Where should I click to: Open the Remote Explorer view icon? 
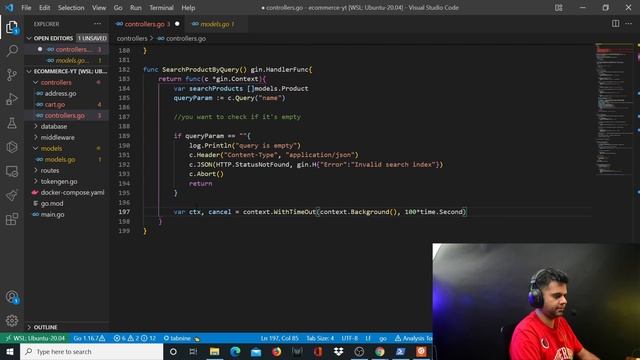(x=12, y=171)
